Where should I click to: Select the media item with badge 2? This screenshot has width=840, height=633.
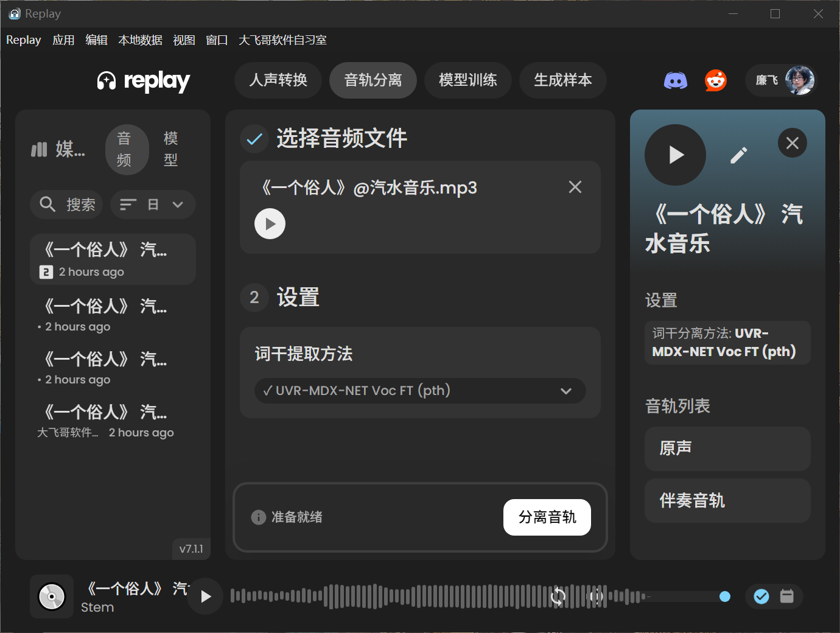[113, 259]
